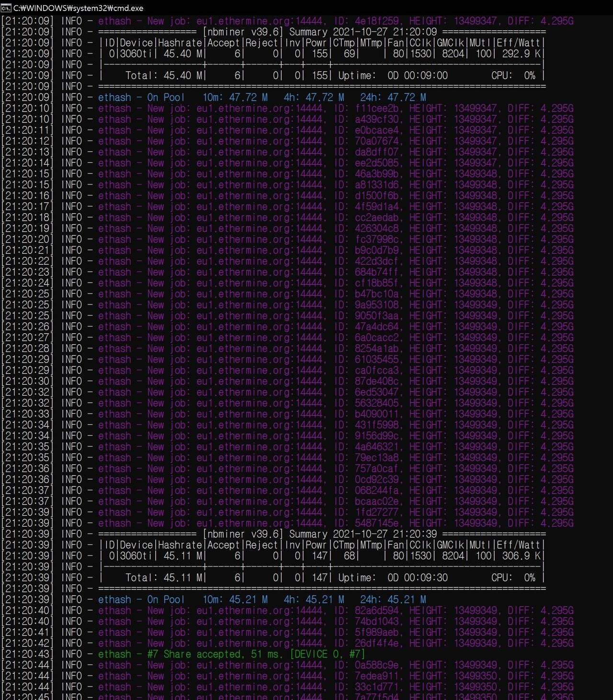Click the job line with ID ee2d5085
613x700 pixels.
[x=287, y=163]
